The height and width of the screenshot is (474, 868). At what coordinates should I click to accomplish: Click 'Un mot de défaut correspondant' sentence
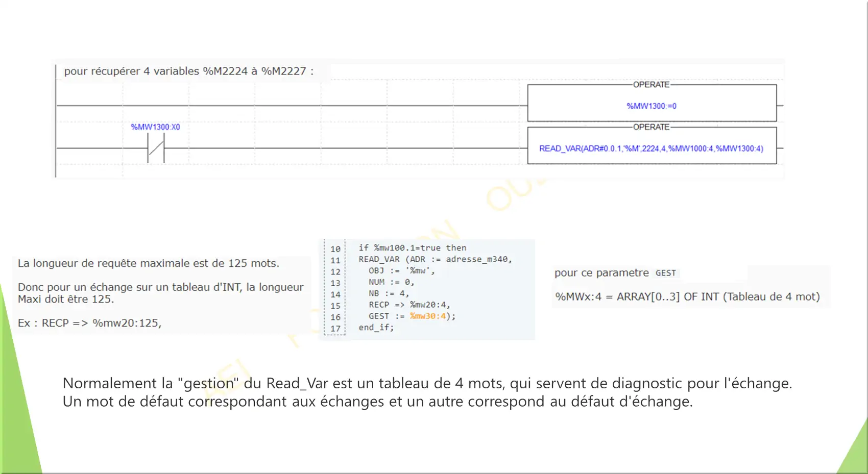(378, 402)
